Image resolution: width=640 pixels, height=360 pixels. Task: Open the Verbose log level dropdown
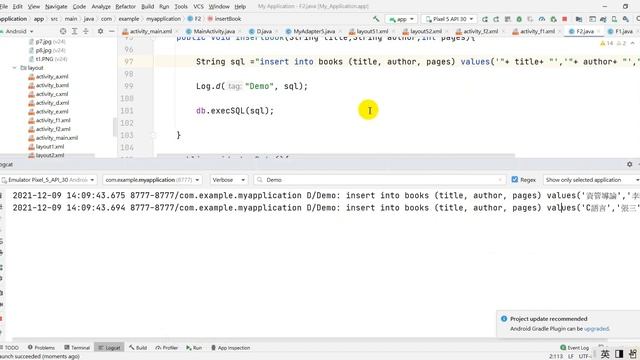229,180
